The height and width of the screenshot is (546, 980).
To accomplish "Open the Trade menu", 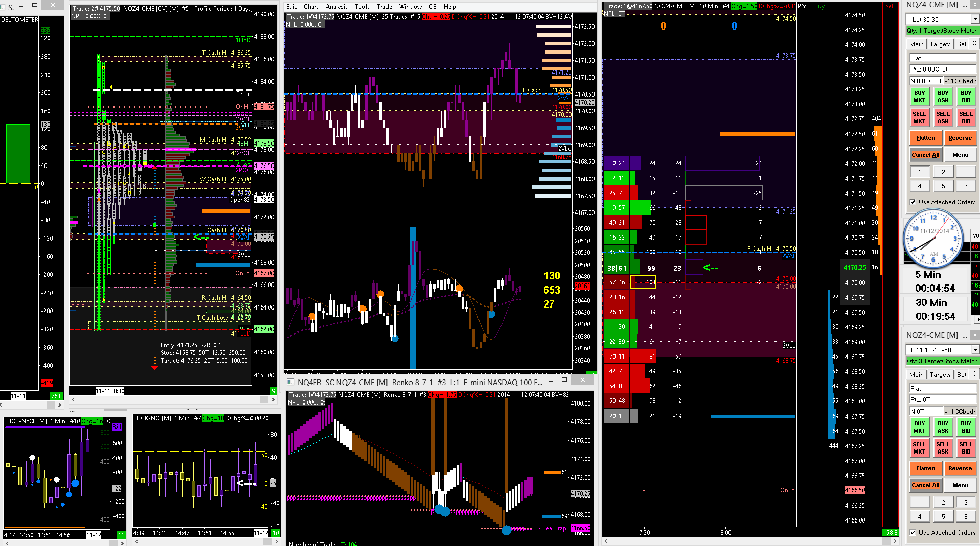I will point(384,7).
